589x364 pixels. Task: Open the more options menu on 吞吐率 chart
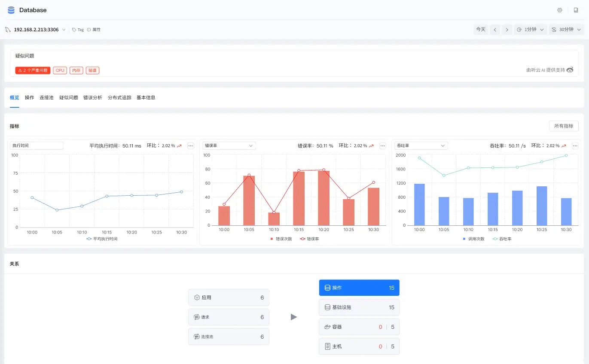pos(575,146)
